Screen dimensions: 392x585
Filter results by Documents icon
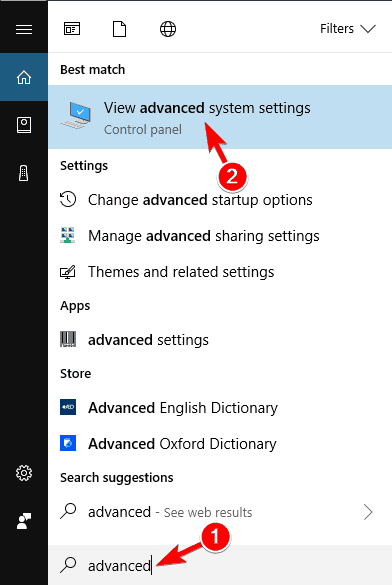119,29
